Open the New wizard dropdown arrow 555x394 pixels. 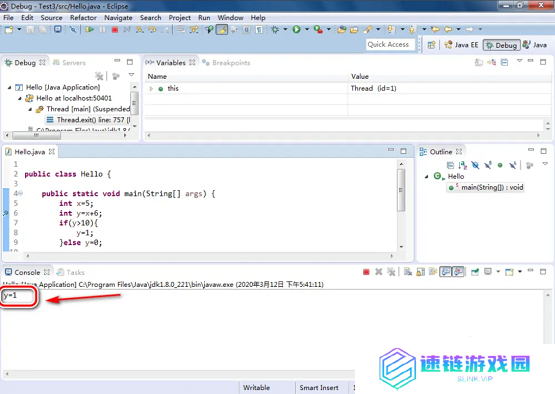(19, 29)
